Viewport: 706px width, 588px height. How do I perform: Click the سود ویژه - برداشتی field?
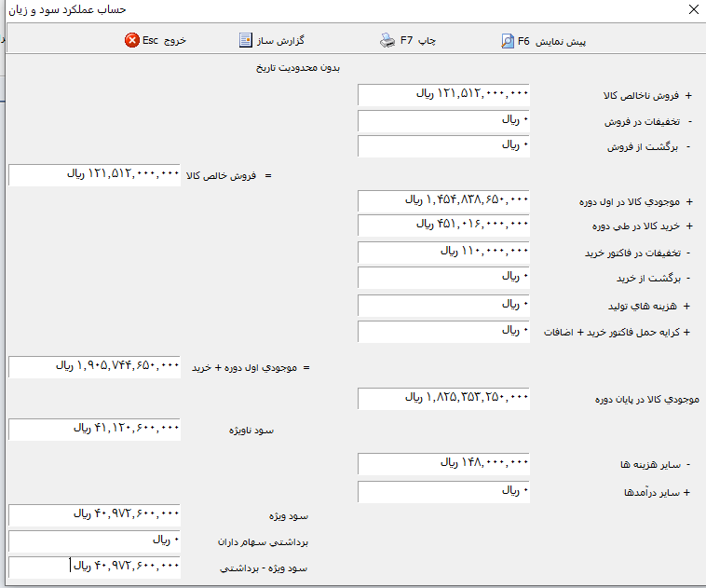tap(94, 567)
